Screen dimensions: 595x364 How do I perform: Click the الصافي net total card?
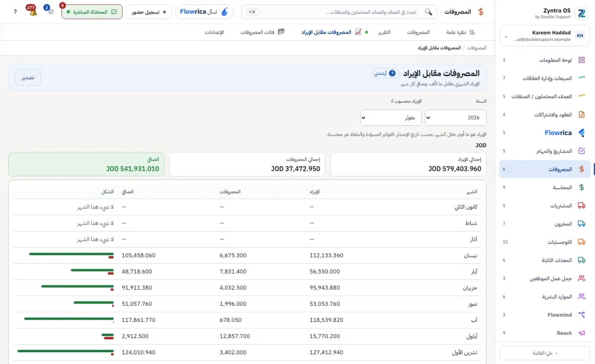pyautogui.click(x=86, y=164)
